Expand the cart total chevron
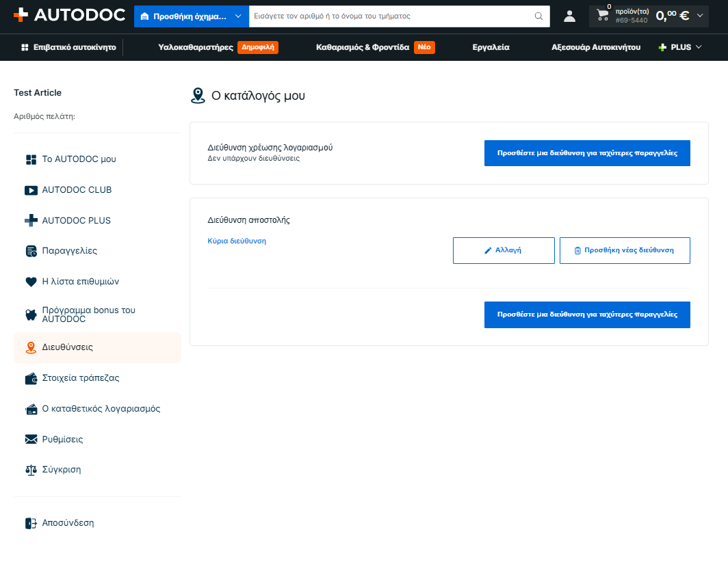728x562 pixels. 700,16
